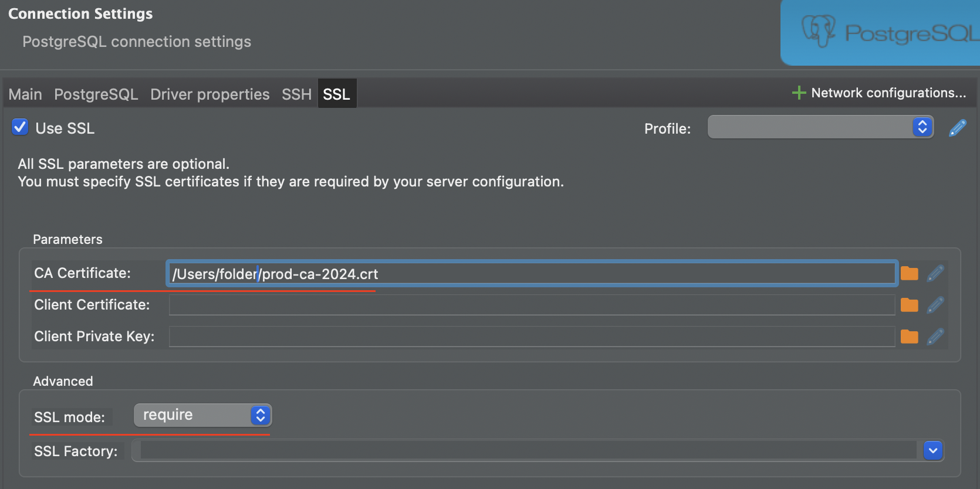Browse folder for Client Certificate file
The height and width of the screenshot is (489, 980).
[909, 305]
